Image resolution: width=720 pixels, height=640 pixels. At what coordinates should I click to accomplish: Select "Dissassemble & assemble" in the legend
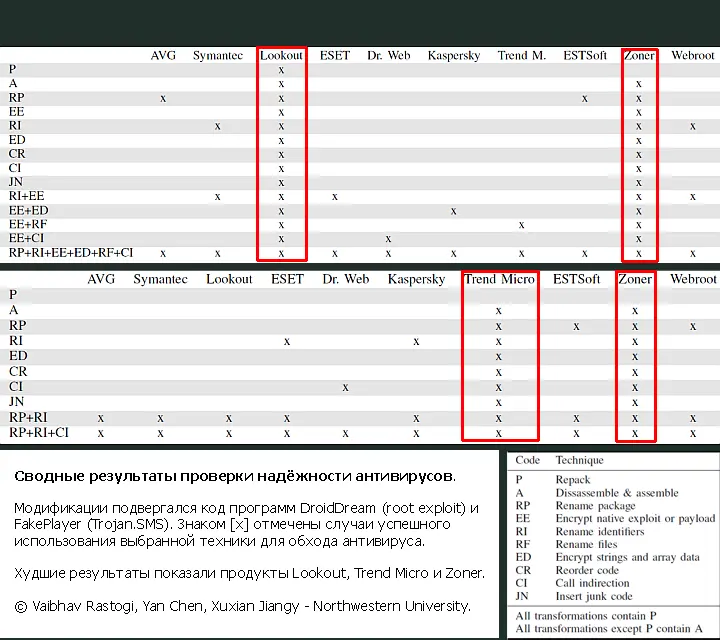pos(617,493)
